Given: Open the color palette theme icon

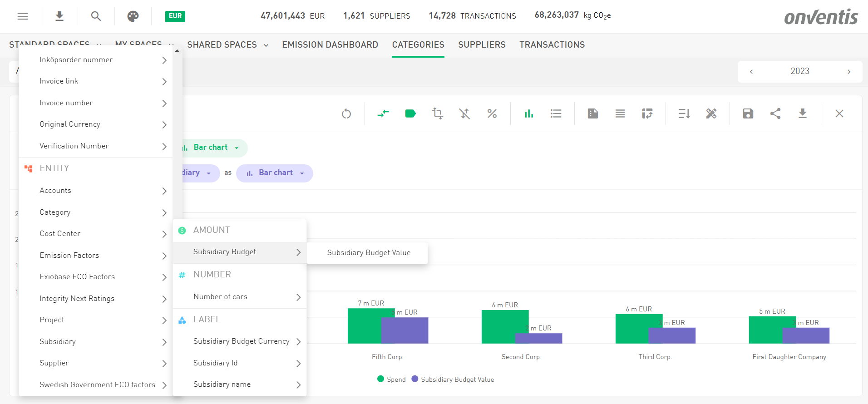Looking at the screenshot, I should click(133, 16).
